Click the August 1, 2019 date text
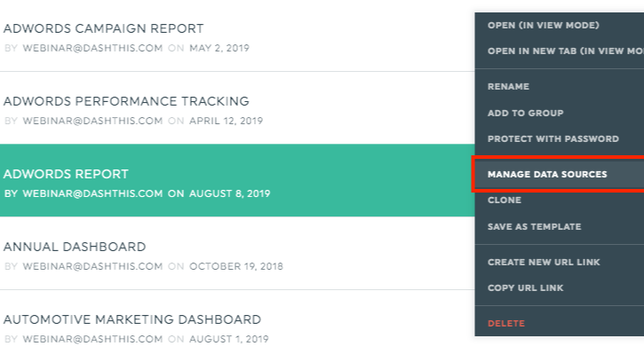Screen dimensions: 644x362 coord(228,339)
